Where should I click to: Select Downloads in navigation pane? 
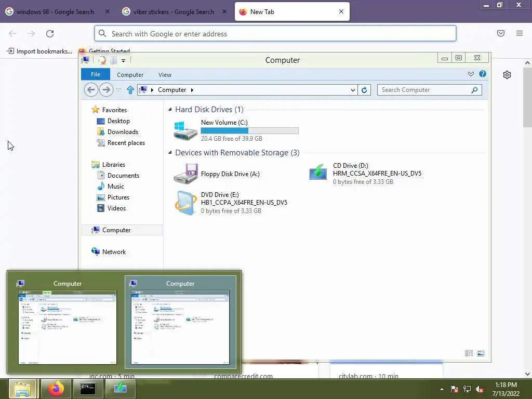click(123, 131)
